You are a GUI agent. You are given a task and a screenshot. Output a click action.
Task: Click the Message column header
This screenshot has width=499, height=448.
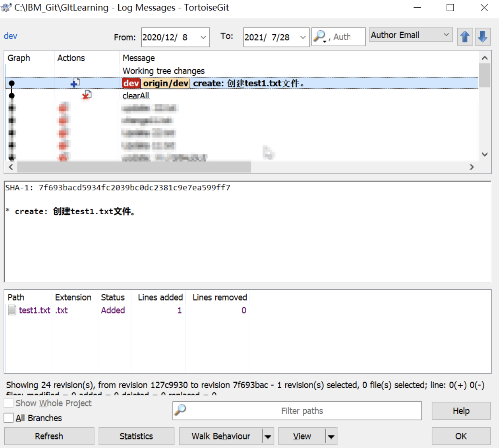[x=139, y=58]
